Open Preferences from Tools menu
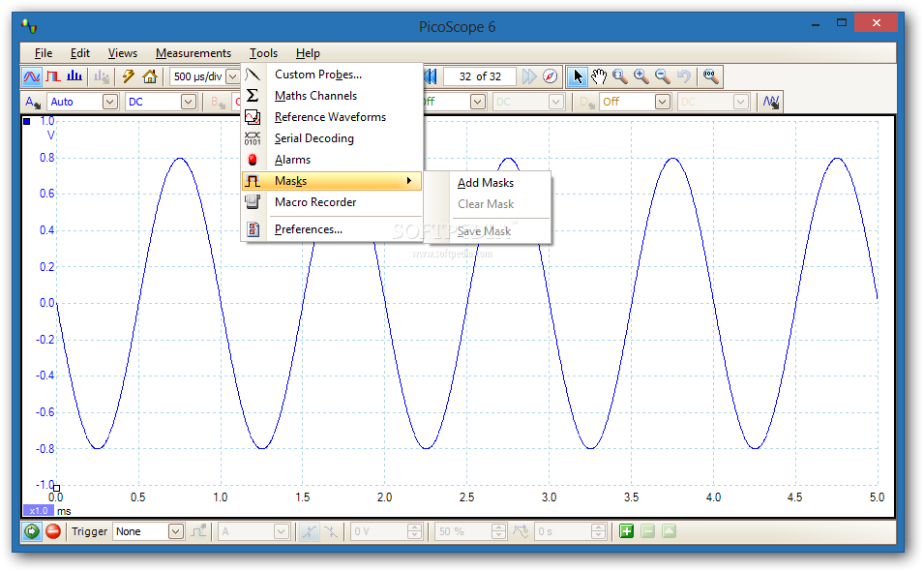The height and width of the screenshot is (572, 924). (332, 228)
